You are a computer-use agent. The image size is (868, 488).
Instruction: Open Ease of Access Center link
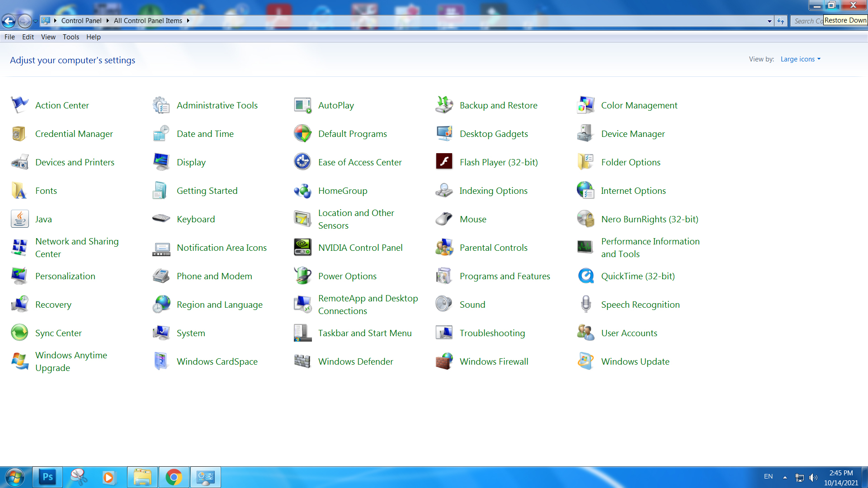tap(360, 162)
